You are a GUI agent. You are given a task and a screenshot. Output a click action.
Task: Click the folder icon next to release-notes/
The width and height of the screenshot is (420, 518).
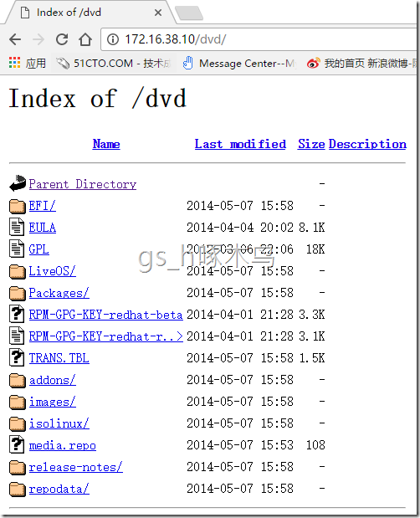[x=18, y=468]
